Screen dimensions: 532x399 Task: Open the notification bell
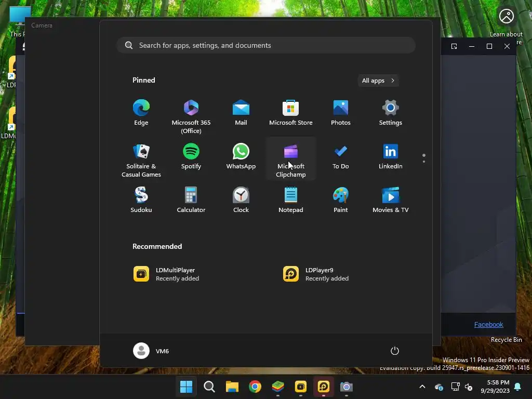(x=518, y=387)
